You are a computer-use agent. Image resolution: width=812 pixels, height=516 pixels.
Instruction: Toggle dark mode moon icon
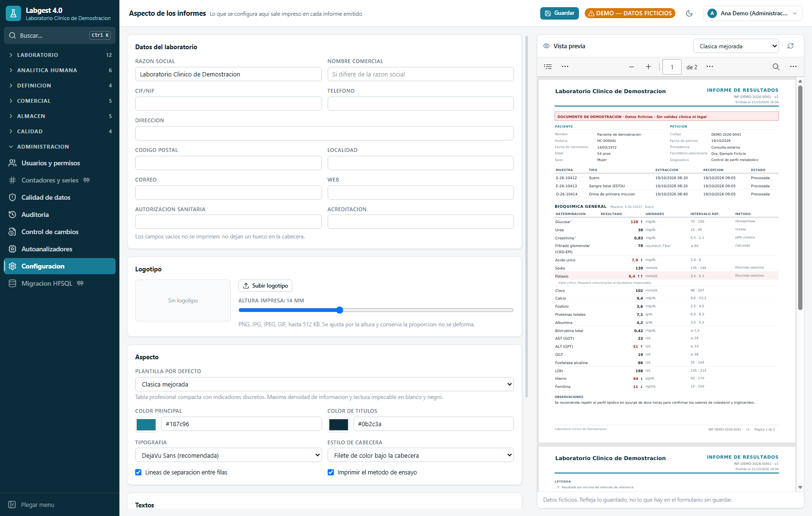(x=689, y=13)
